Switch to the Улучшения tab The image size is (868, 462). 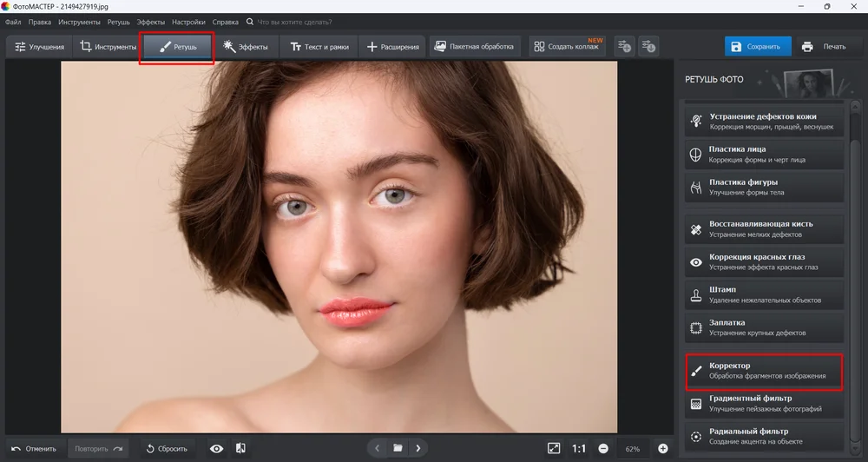pos(39,47)
